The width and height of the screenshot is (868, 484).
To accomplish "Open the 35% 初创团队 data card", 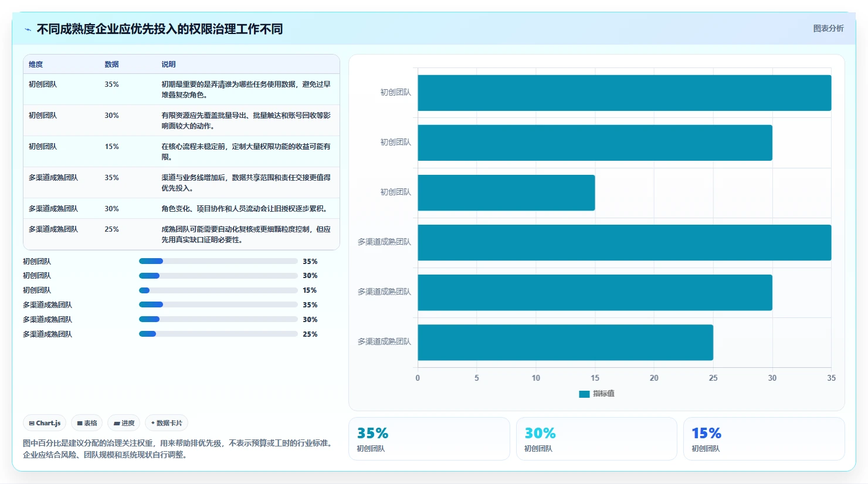I will (429, 439).
